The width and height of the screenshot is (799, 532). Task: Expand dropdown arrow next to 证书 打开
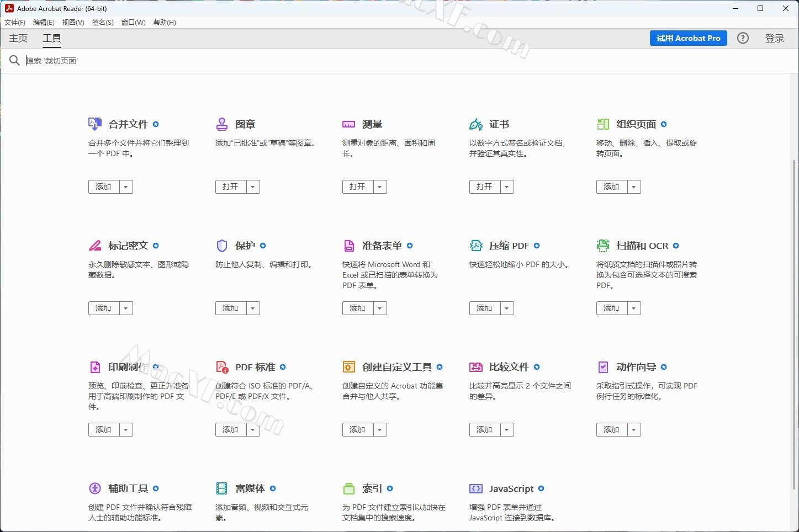507,187
